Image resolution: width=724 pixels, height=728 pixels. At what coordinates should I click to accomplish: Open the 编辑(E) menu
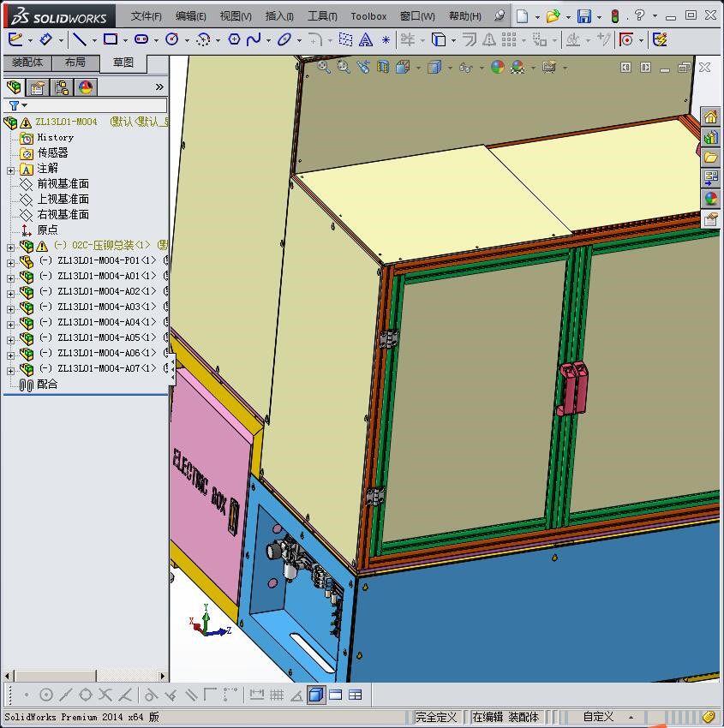click(x=191, y=16)
